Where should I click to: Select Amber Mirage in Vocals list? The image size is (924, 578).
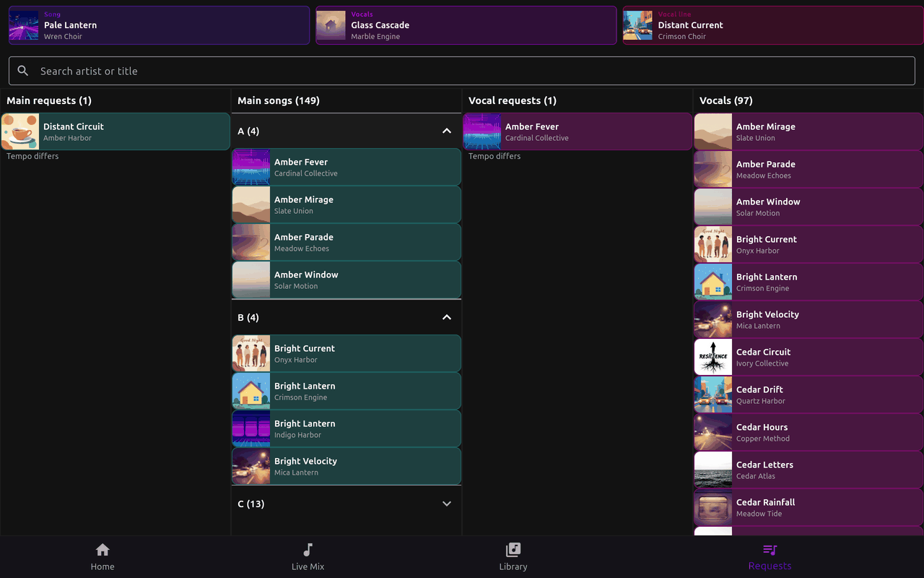[808, 131]
